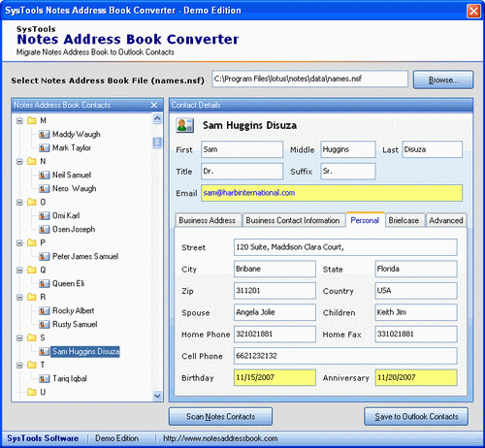Click the contacts list scroll down arrow
This screenshot has height=448, width=485.
tap(157, 396)
